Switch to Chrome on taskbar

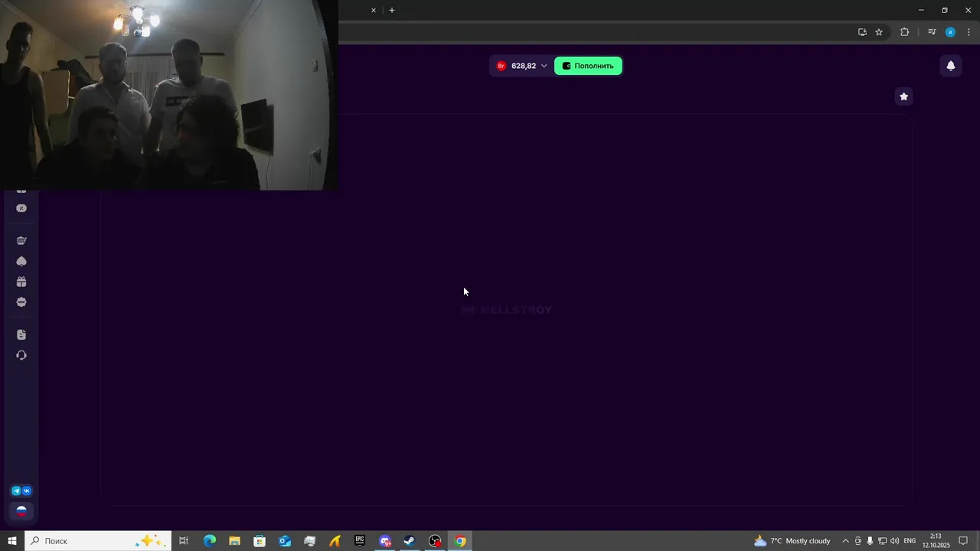coord(460,541)
